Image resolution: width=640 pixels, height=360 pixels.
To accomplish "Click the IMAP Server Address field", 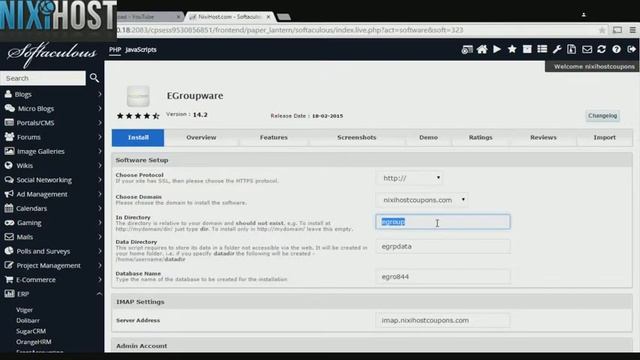I will tap(443, 320).
